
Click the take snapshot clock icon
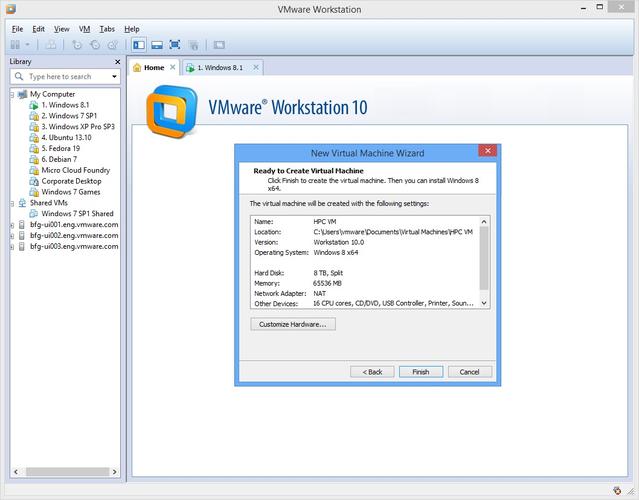click(x=77, y=45)
